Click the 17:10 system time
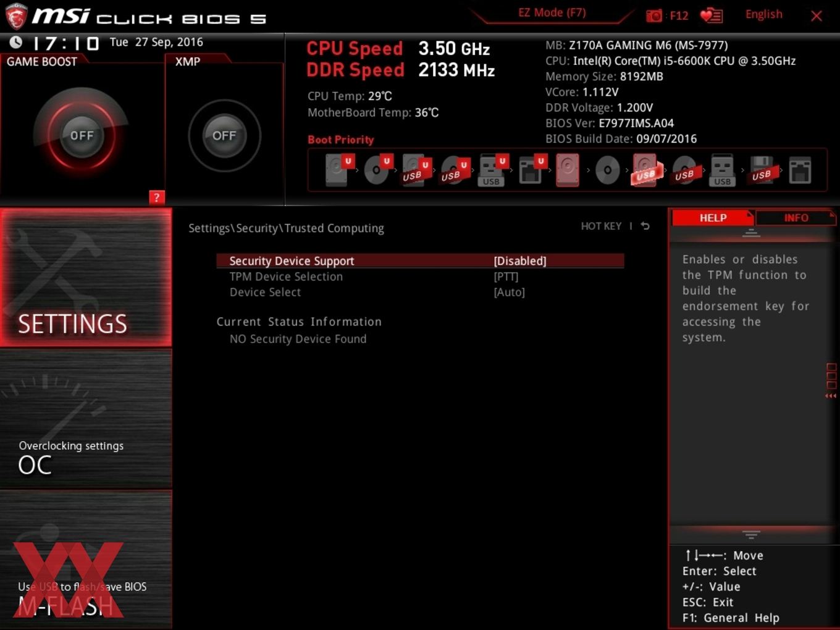 [65, 43]
